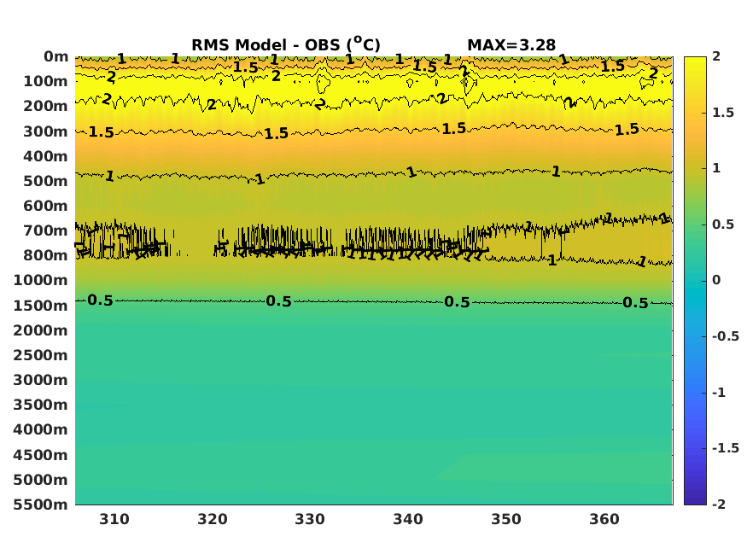This screenshot has height=560, width=747.
Task: Click the rightmost "0.5" contour label near 1500m
Action: (x=635, y=303)
